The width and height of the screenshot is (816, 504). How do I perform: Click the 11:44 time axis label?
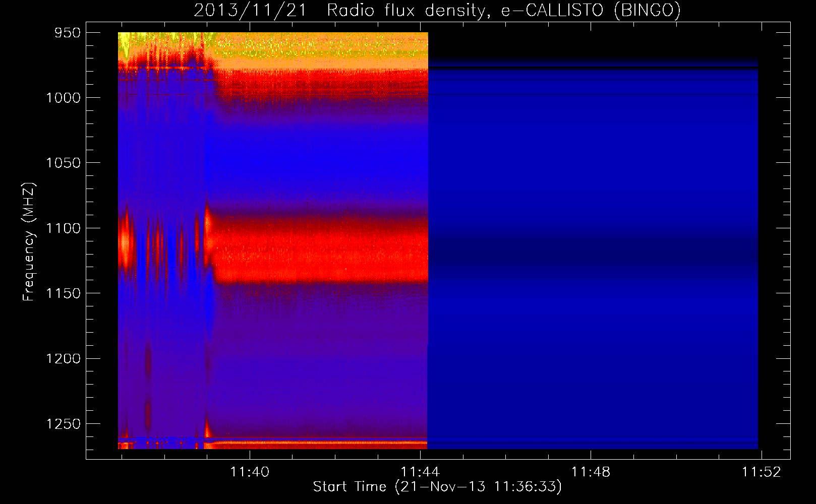[420, 472]
